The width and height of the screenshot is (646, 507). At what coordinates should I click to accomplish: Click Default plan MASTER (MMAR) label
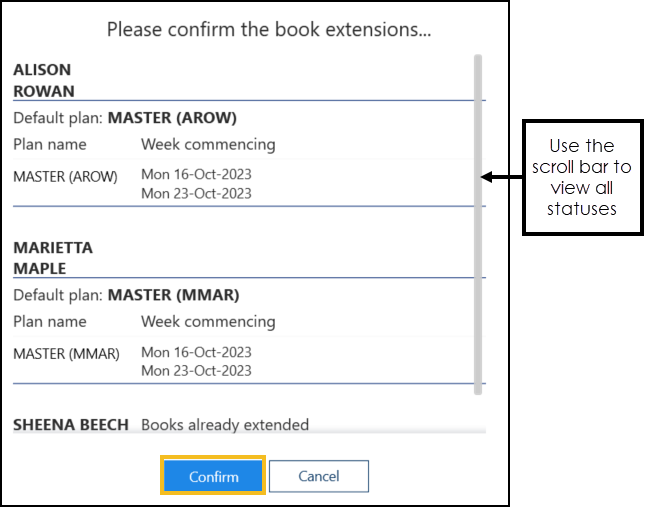126,295
